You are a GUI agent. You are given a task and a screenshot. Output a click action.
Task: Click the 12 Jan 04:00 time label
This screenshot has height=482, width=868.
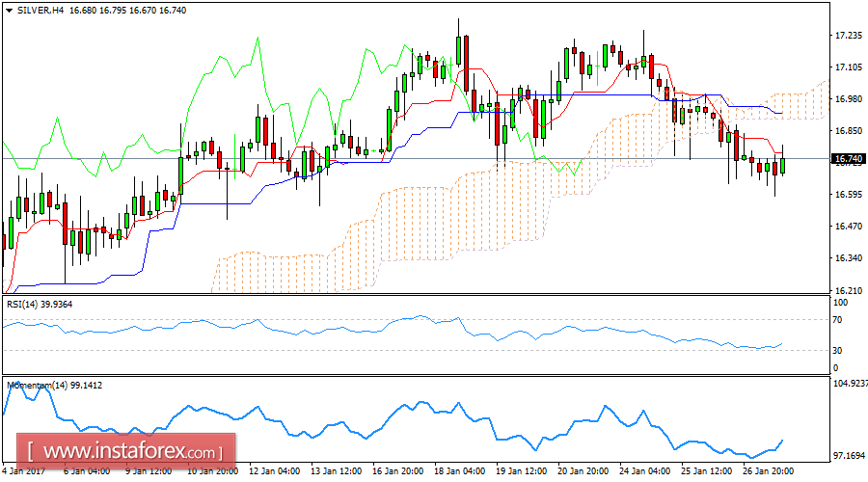click(275, 471)
